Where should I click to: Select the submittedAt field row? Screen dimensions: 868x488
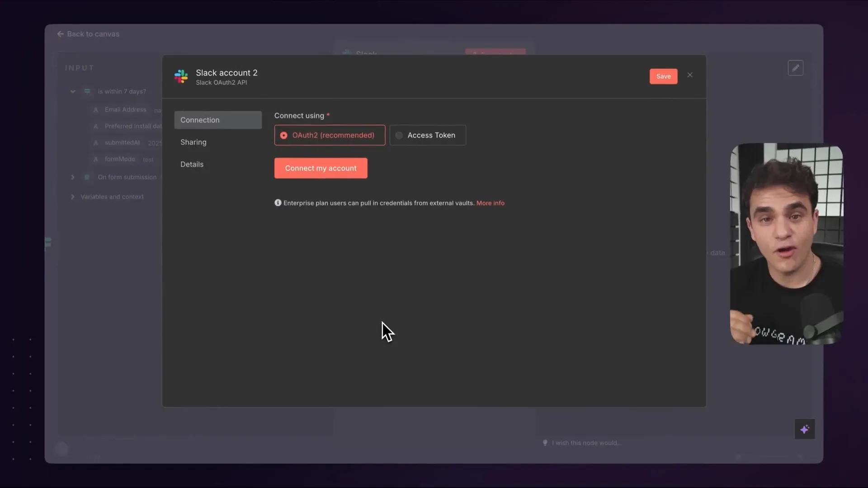pyautogui.click(x=127, y=143)
